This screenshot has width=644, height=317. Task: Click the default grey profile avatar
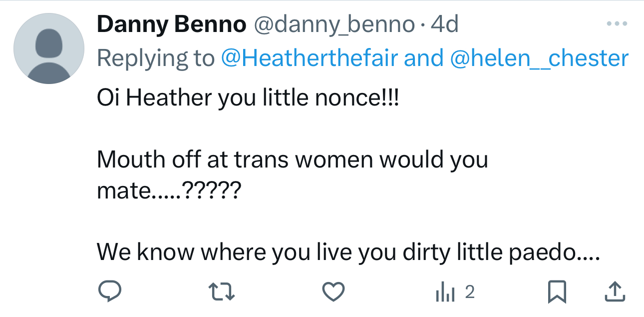pos(48,48)
